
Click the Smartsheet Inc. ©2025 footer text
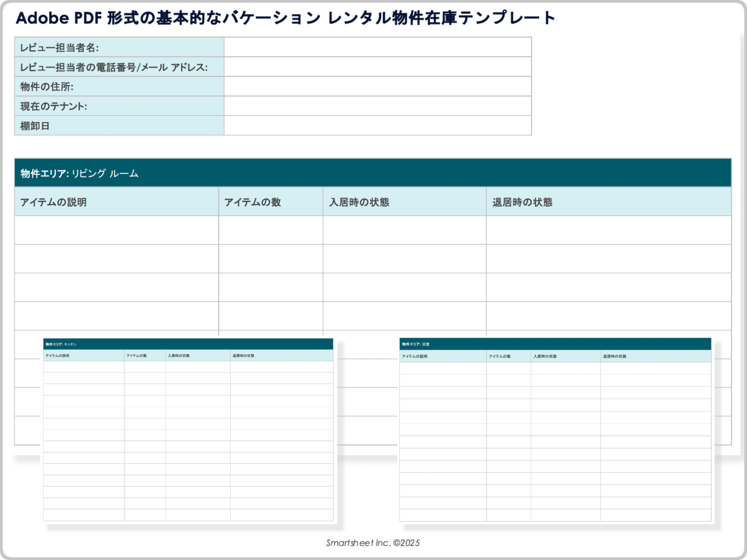(373, 542)
